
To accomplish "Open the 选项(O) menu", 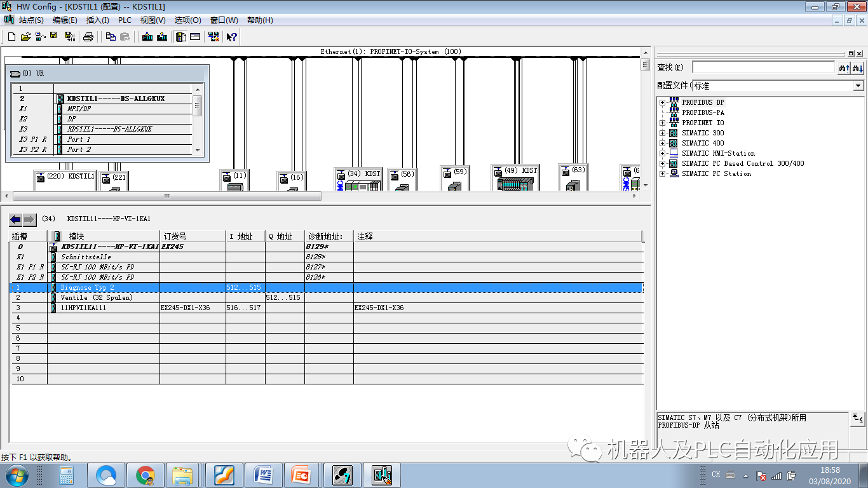I will click(x=187, y=20).
